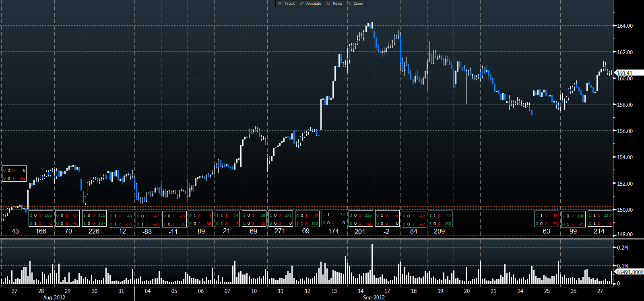Click the 156.00 price axis label
Viewport: 644px width, 301px height.
pos(625,131)
